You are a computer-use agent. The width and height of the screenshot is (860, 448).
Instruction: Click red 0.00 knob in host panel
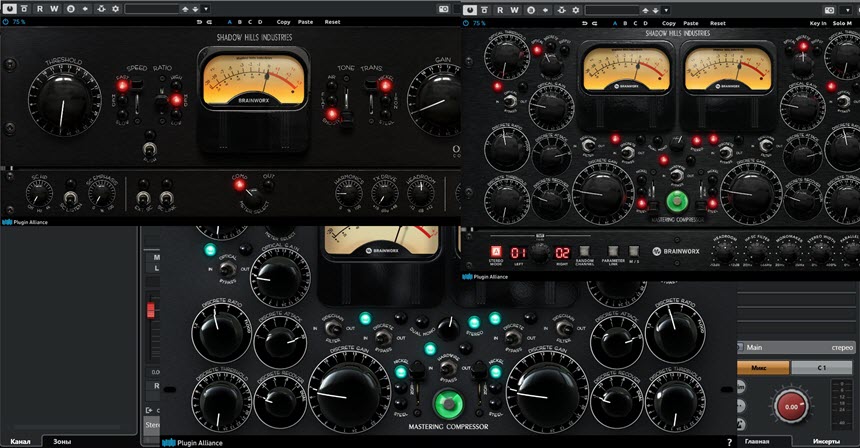click(791, 406)
